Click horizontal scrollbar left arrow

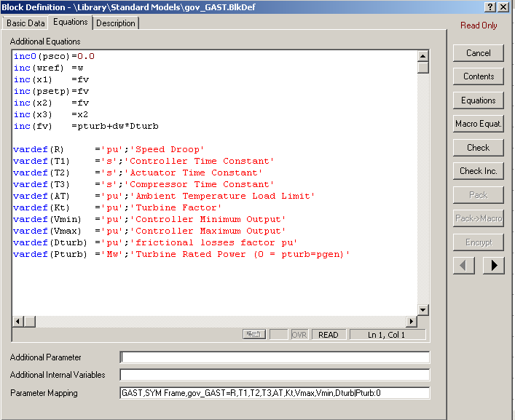pyautogui.click(x=18, y=321)
